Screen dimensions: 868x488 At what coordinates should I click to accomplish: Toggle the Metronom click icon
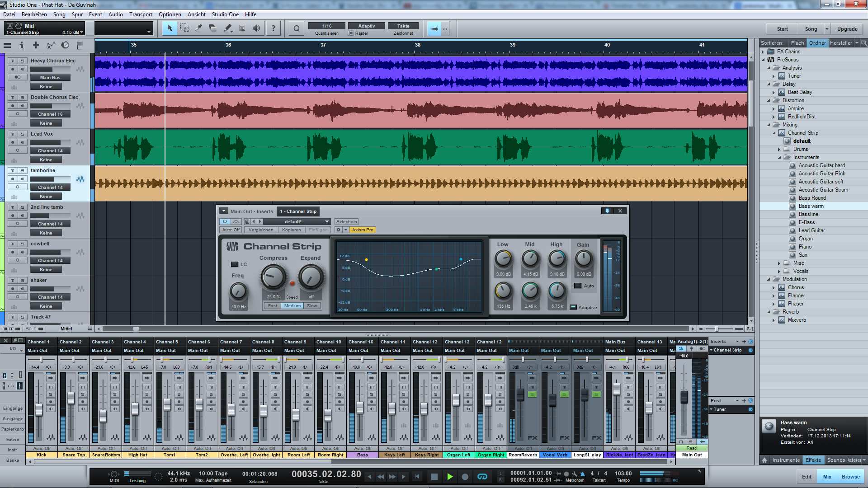[582, 474]
